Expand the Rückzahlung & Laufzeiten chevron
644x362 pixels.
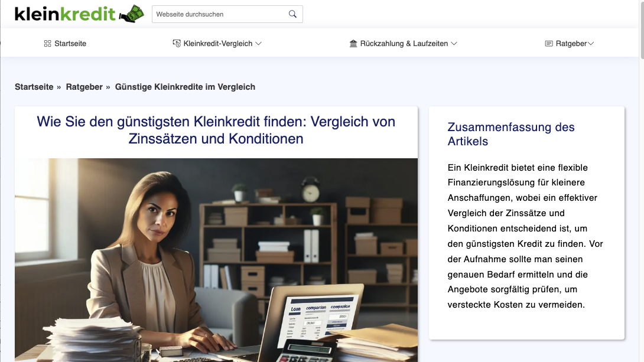(x=454, y=44)
